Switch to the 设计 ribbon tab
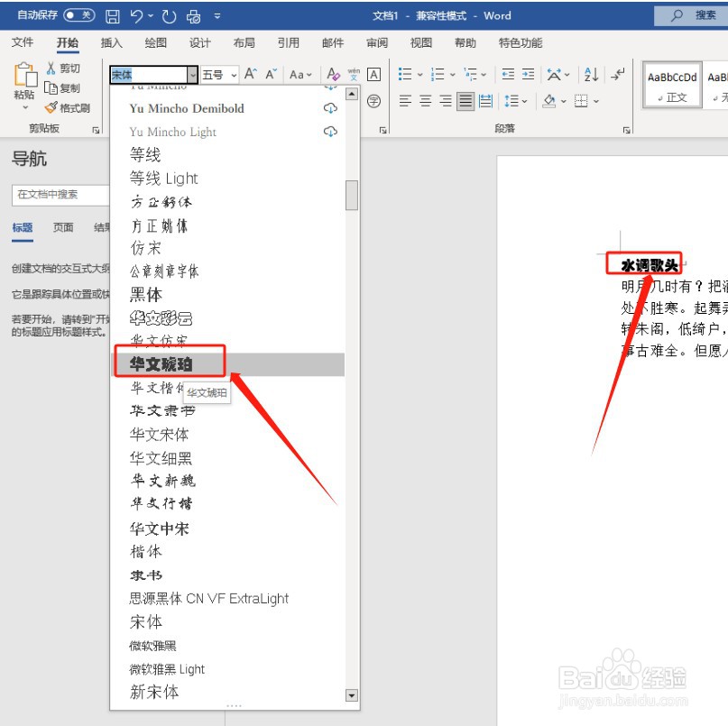This screenshot has width=728, height=726. [199, 42]
